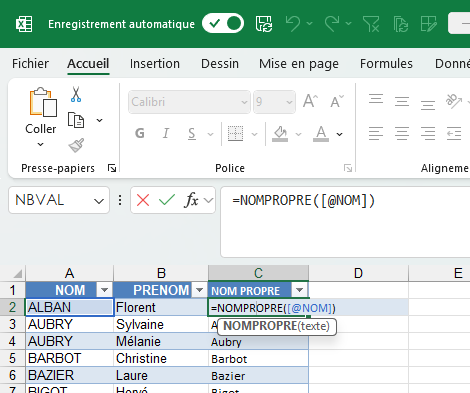The width and height of the screenshot is (470, 393).
Task: Click the select all corner triangle
Action: click(x=17, y=274)
